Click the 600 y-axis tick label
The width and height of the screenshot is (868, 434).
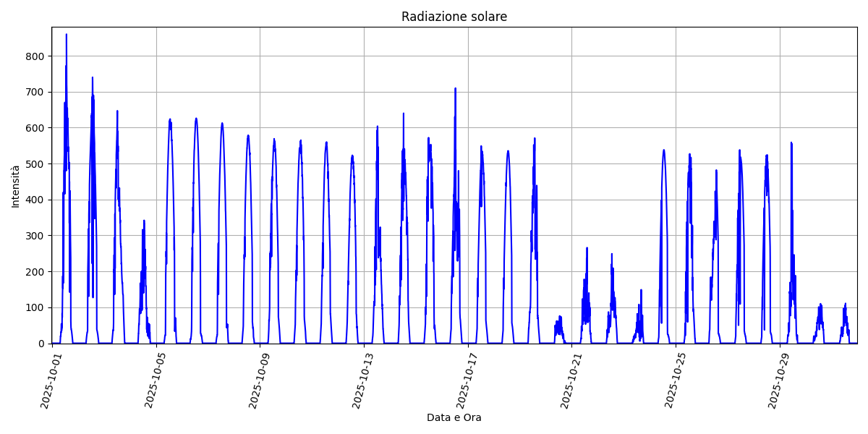[x=35, y=128]
